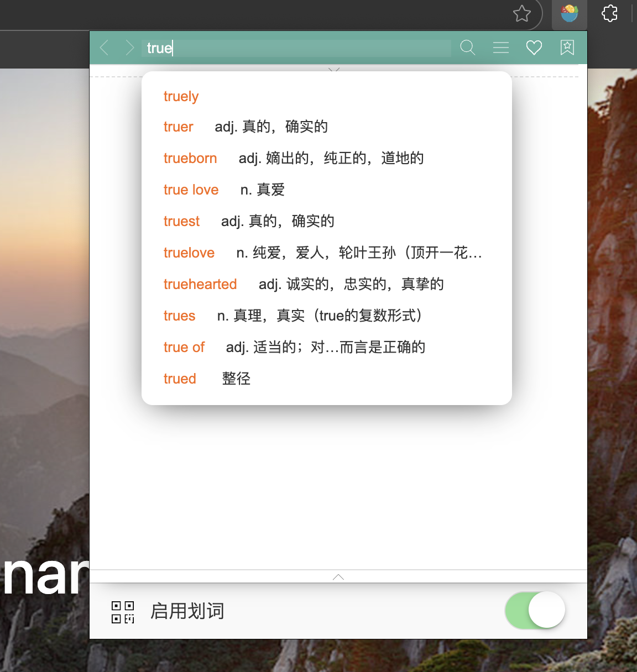Collapse panel with top chevron down
Screen dimensions: 637x672
pos(334,70)
